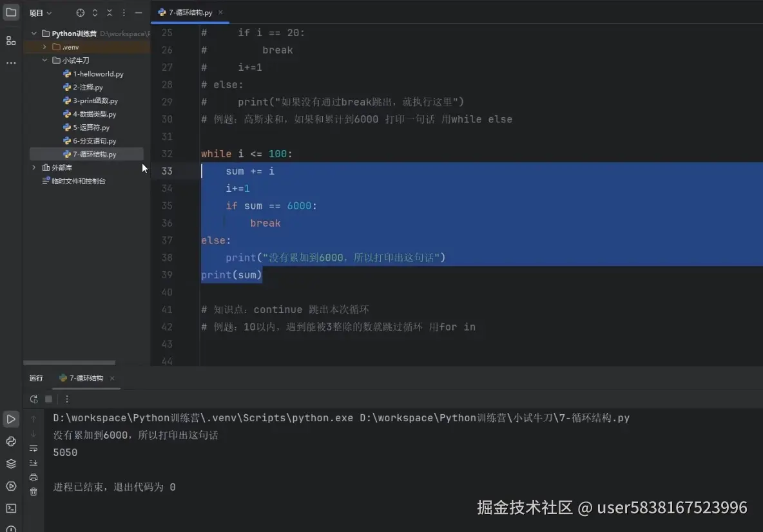Clear the run console output with the trash icon
Image resolution: width=763 pixels, height=532 pixels.
34,491
